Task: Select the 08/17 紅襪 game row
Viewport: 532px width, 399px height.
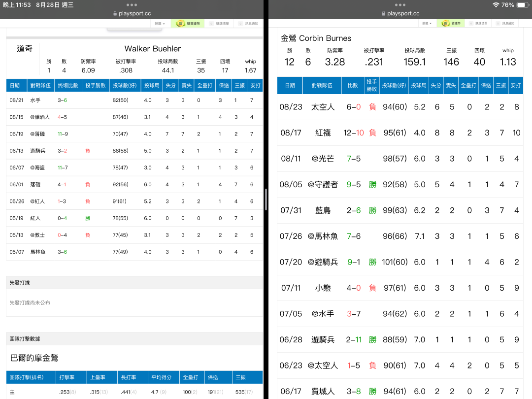Action: pyautogui.click(x=400, y=133)
